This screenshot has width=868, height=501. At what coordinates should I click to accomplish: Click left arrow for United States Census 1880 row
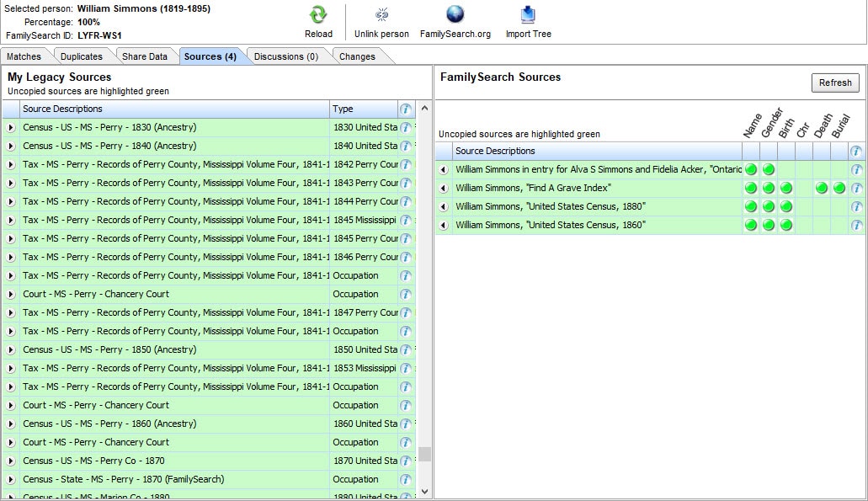coord(444,206)
